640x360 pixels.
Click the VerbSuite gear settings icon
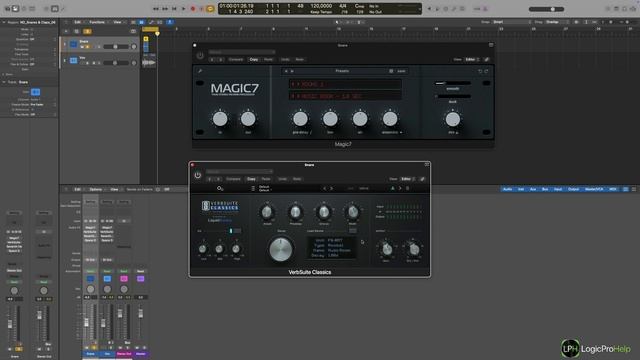point(220,189)
